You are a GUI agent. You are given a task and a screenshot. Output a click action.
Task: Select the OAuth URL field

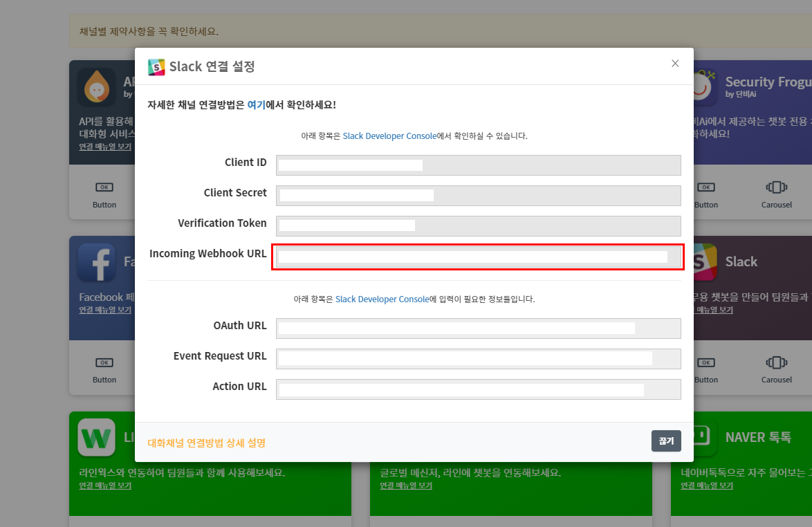[x=478, y=329]
